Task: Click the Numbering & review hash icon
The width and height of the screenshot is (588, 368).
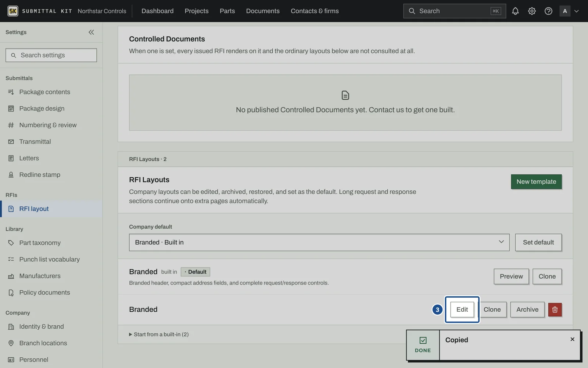Action: coord(11,125)
